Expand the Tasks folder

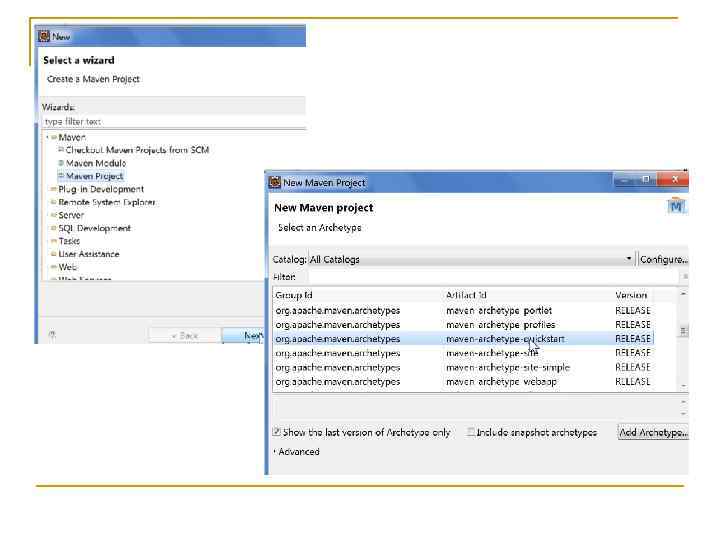click(x=47, y=241)
